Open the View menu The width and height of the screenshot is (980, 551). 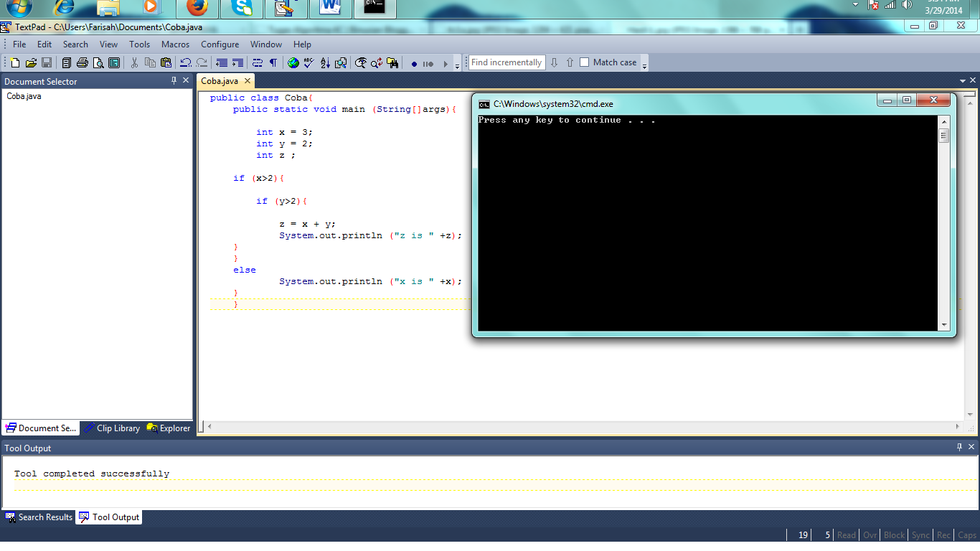click(109, 44)
